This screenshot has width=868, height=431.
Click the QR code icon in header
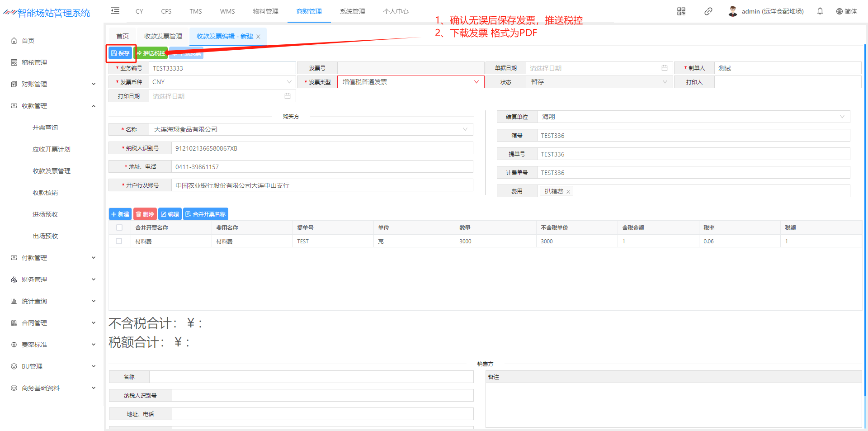point(681,11)
